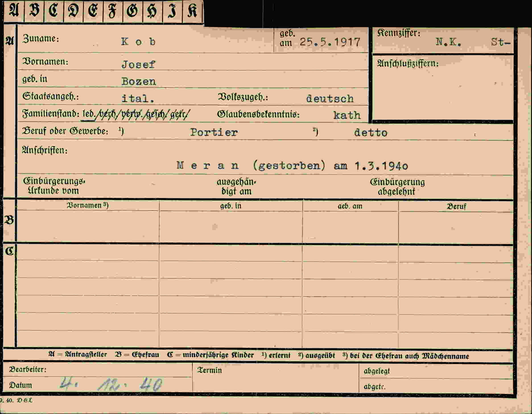Click the 'Einbürgerung abgelehnt' label
532x414 pixels.
pos(397,187)
